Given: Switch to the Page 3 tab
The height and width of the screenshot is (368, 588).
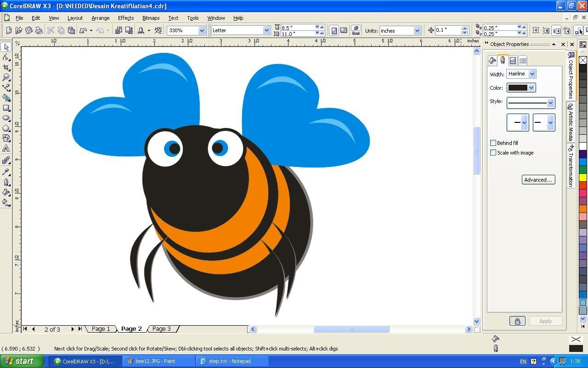Looking at the screenshot, I should (161, 329).
